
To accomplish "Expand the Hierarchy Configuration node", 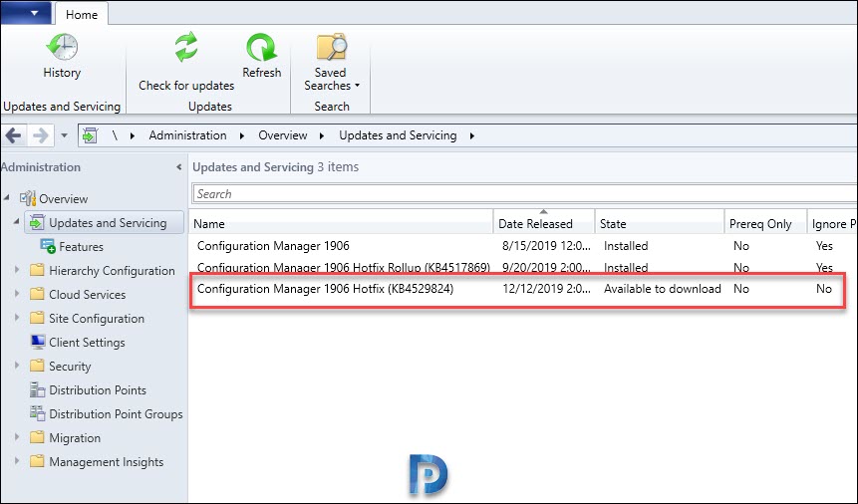I will [x=17, y=270].
